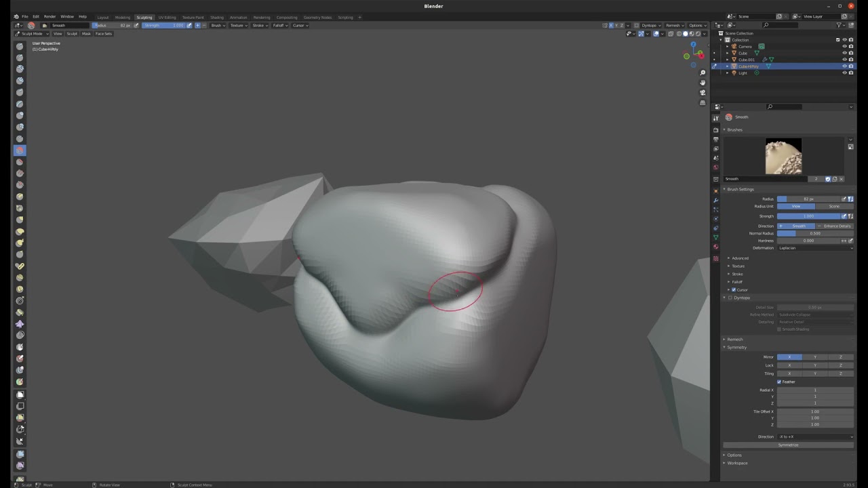Adjust the Hardness slider

(808, 241)
